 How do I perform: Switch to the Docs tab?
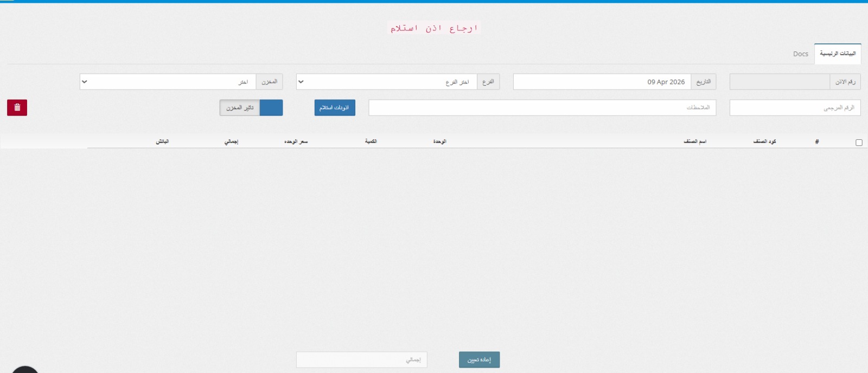tap(800, 54)
